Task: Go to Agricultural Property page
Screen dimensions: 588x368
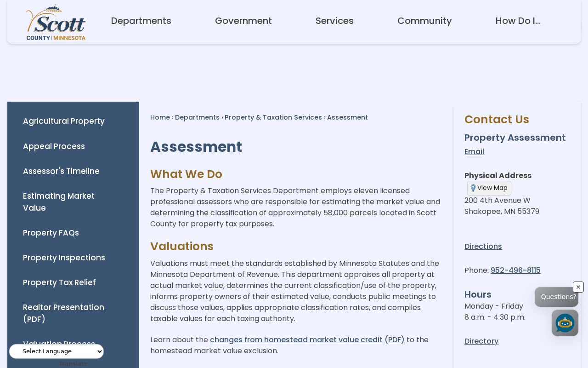Action: 64,121
